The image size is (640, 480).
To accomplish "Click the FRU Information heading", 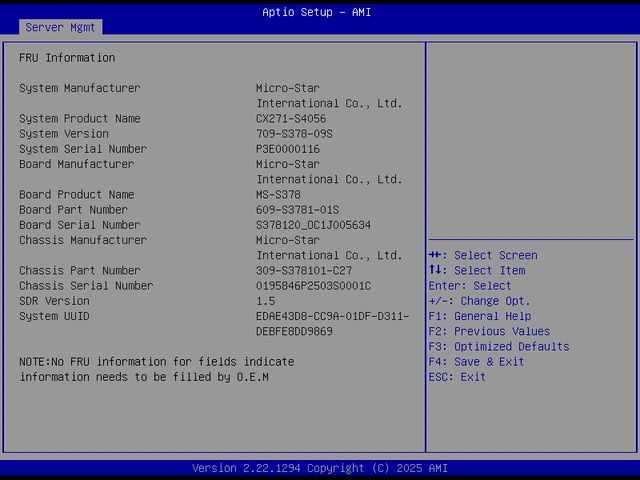I will [x=67, y=58].
